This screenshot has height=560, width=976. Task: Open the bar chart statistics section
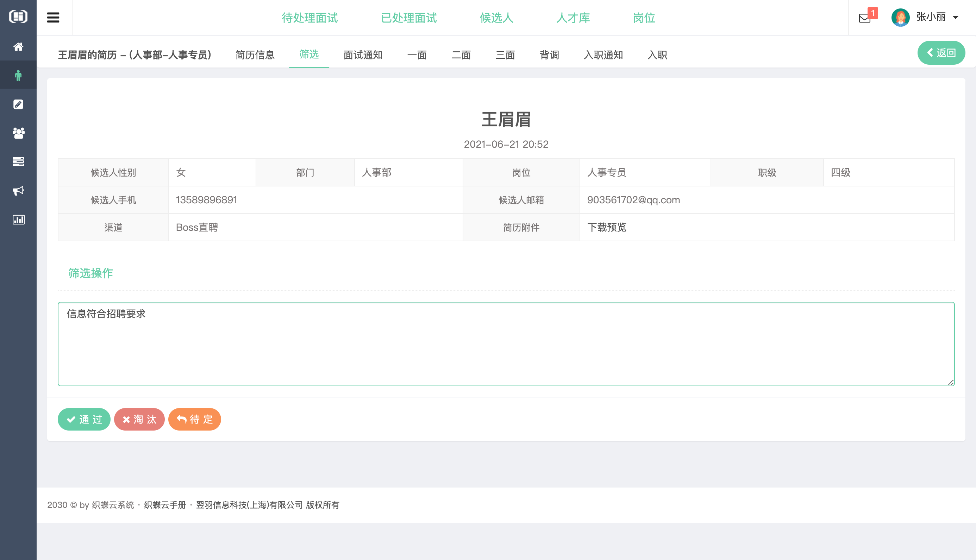[x=18, y=219]
